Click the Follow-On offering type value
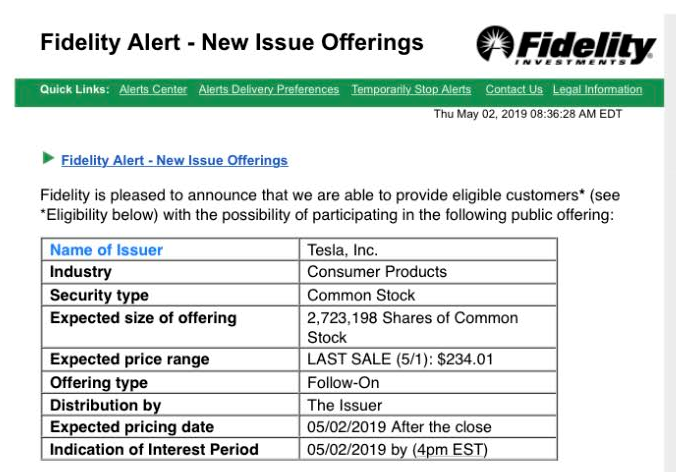Image resolution: width=676 pixels, height=472 pixels. 341,383
